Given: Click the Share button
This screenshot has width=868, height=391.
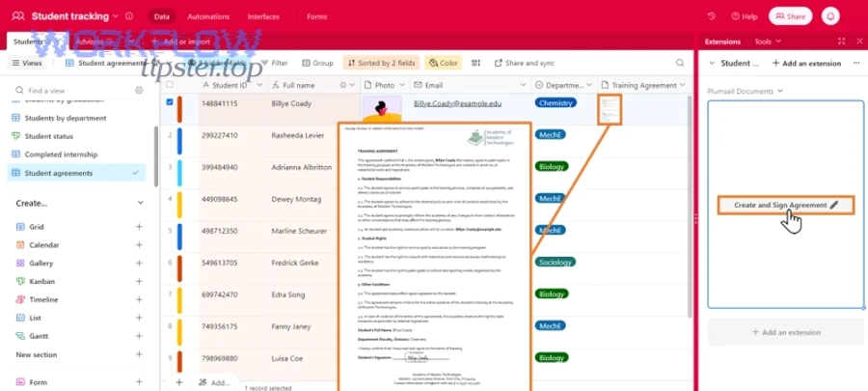Looking at the screenshot, I should click(789, 16).
